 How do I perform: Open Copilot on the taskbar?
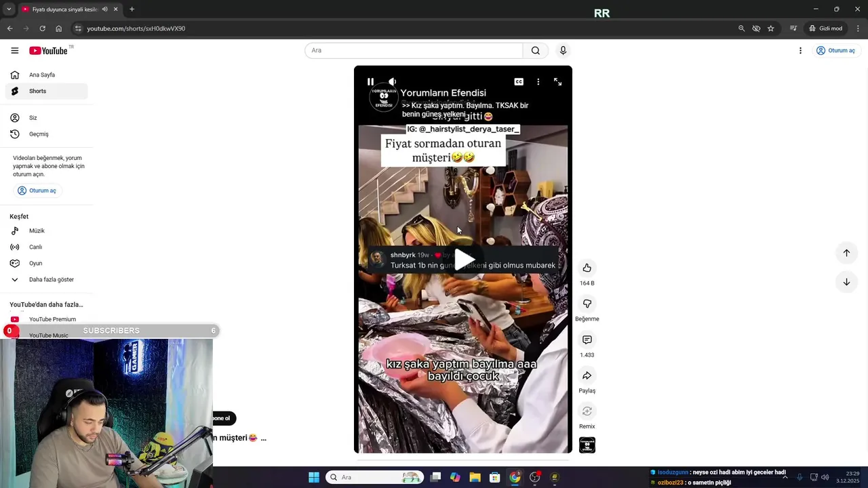point(455,477)
